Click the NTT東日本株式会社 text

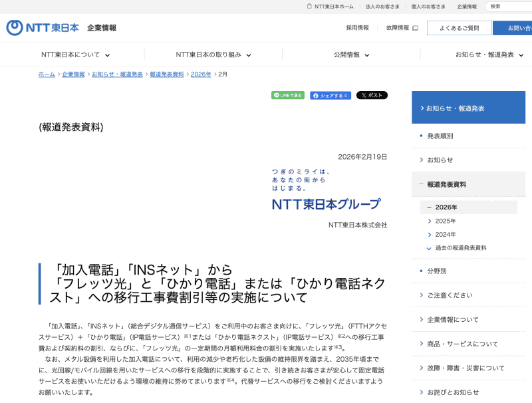(358, 225)
